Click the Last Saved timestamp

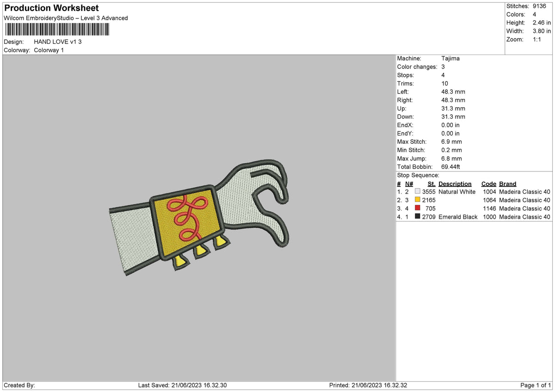(x=182, y=385)
